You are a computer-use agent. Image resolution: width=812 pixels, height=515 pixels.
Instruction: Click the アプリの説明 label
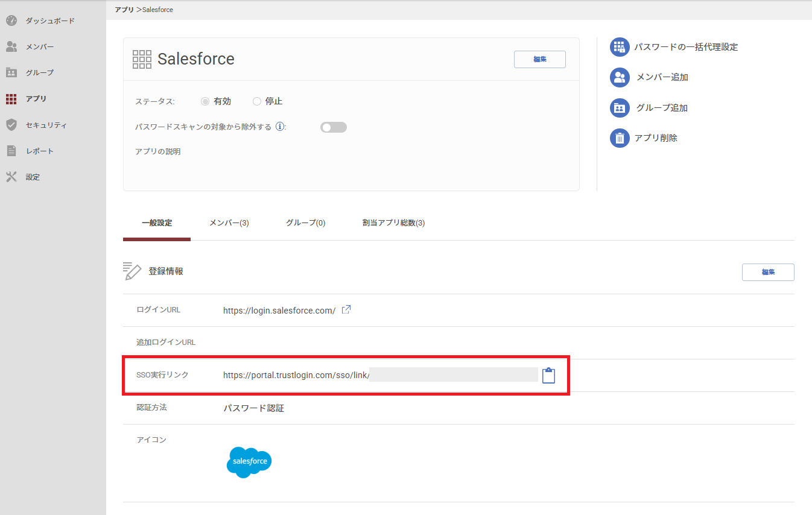pos(158,151)
